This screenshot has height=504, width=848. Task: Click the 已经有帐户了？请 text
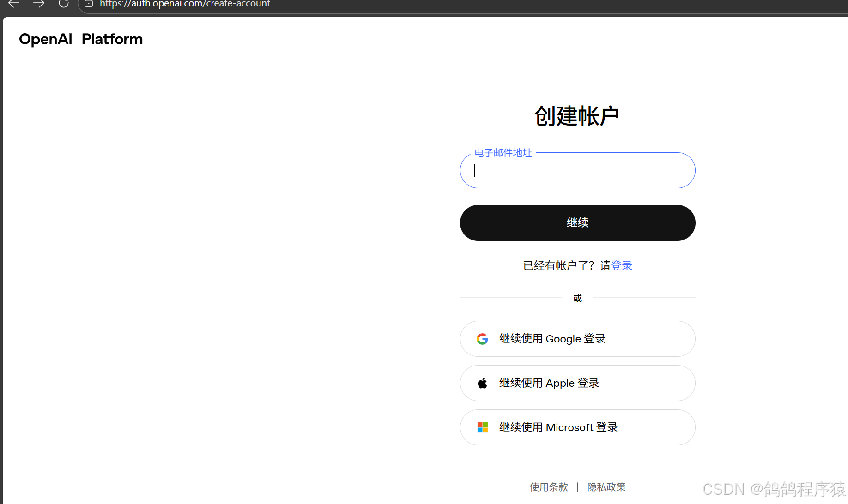pos(567,265)
